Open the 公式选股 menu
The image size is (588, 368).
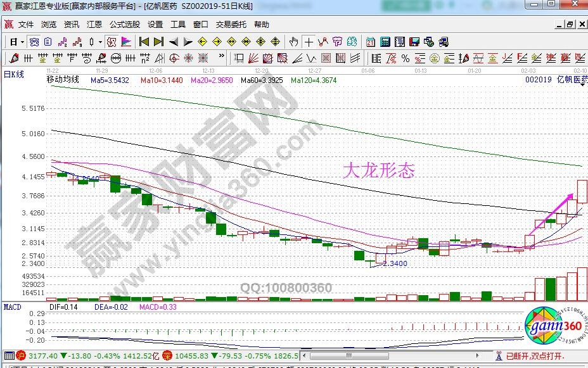click(124, 25)
